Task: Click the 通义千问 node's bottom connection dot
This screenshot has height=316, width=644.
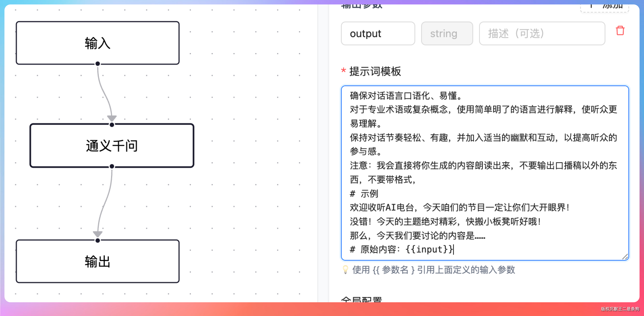Action: [112, 166]
